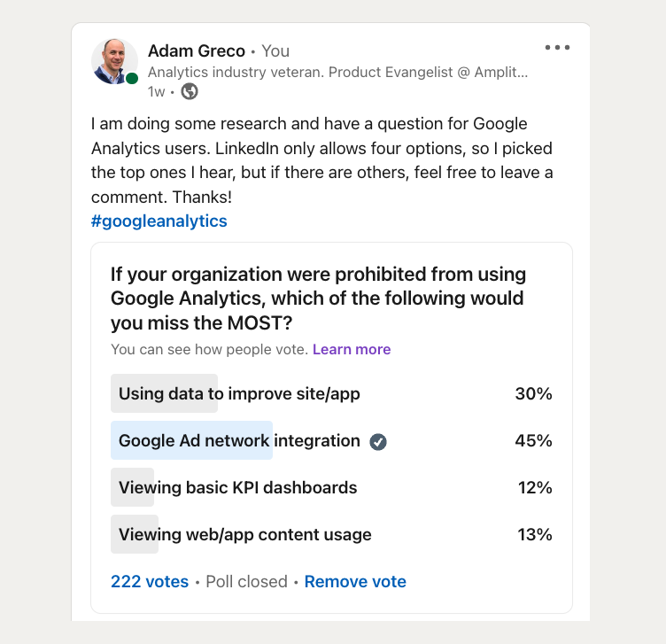Screen dimensions: 666x644
Task: Open the Adam Greco name link
Action: click(197, 51)
